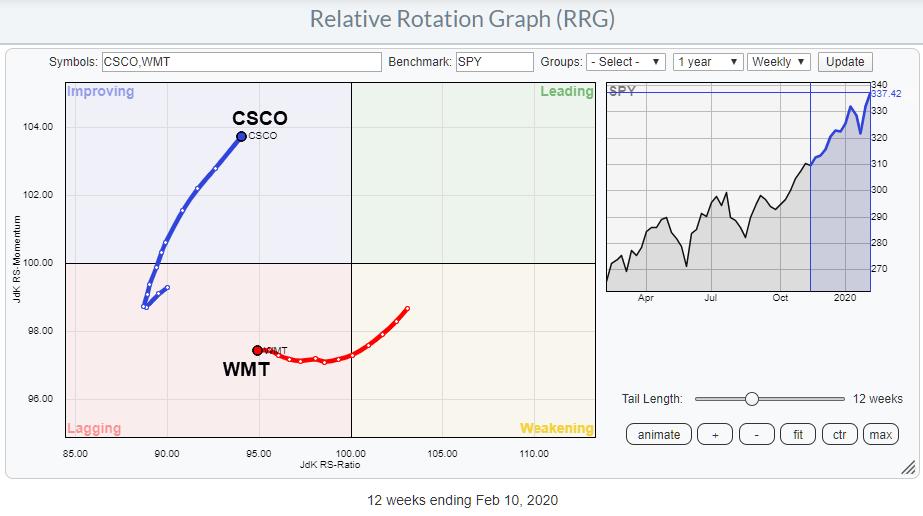The width and height of the screenshot is (923, 516).
Task: Click the max button
Action: (881, 435)
